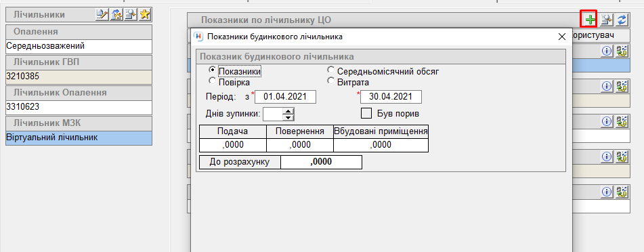
Task: Click the dialog title bar app icon
Action: 198,37
